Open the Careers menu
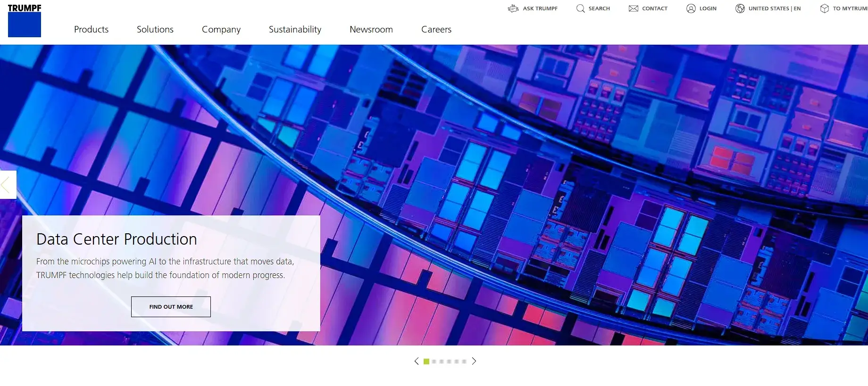868x386 pixels. click(x=436, y=29)
